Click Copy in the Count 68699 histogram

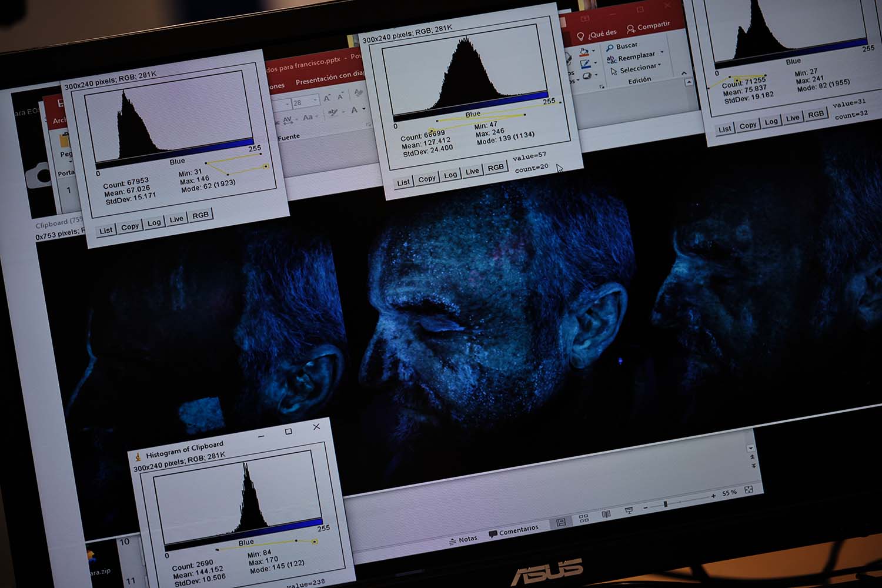(x=427, y=179)
